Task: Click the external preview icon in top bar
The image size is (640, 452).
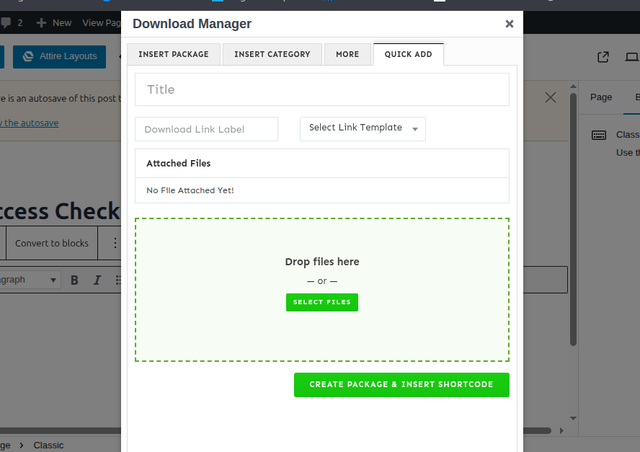Action: pyautogui.click(x=603, y=57)
